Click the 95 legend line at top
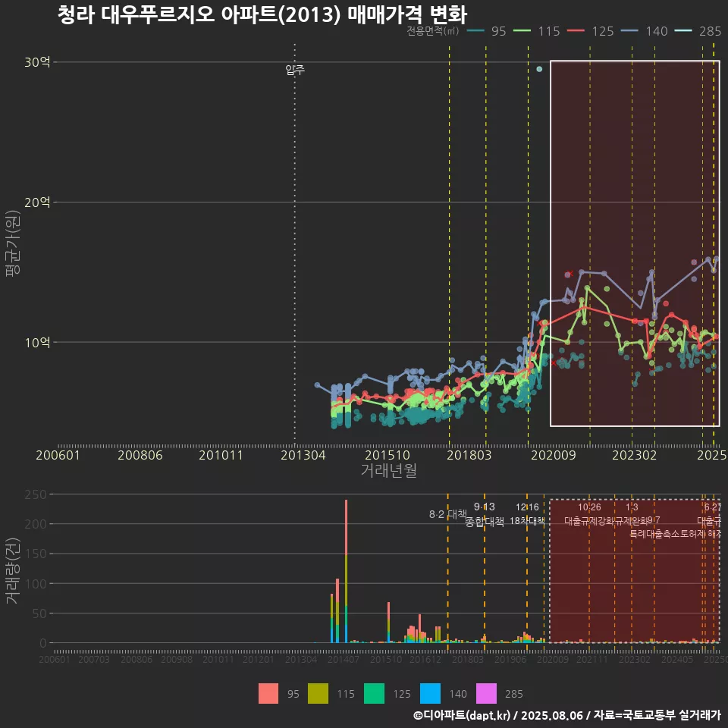The image size is (728, 728). click(x=475, y=31)
